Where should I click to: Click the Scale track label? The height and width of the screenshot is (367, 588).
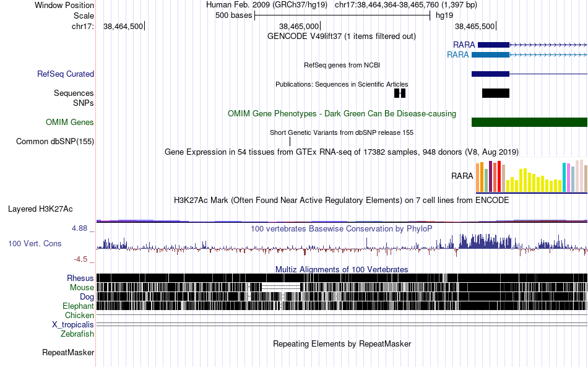tap(84, 15)
